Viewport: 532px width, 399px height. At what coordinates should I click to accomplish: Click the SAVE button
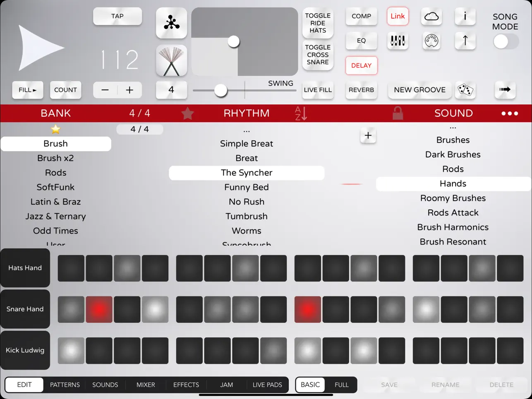(x=389, y=385)
